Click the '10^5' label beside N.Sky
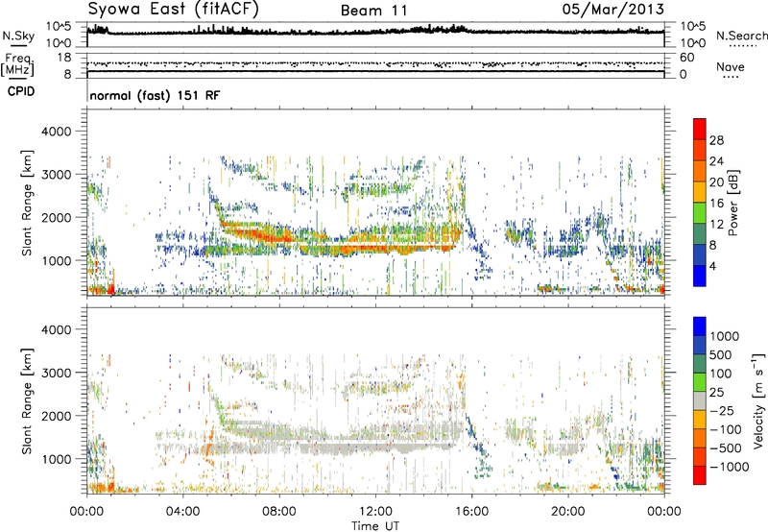The image size is (768, 532). (x=59, y=27)
